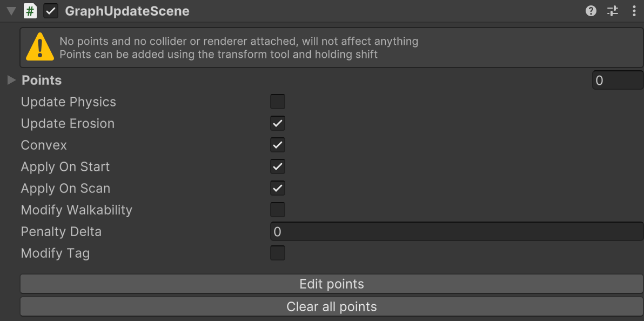The height and width of the screenshot is (321, 644).
Task: Enable Modify Walkability
Action: (278, 210)
